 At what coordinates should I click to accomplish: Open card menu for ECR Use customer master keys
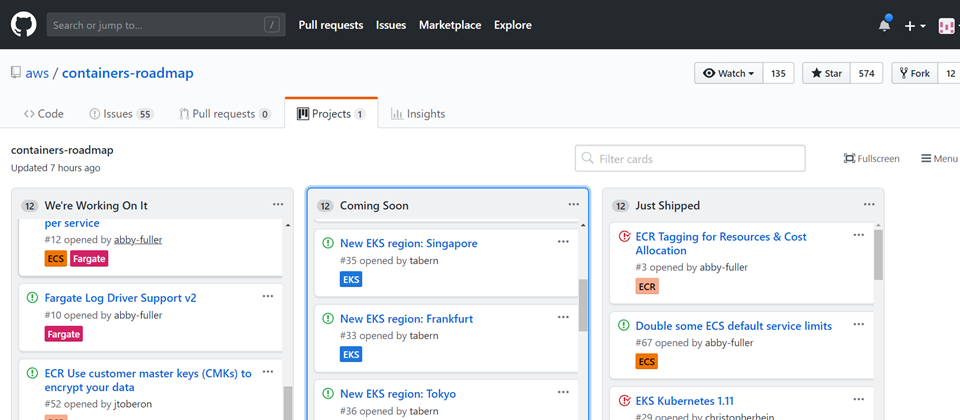click(268, 372)
